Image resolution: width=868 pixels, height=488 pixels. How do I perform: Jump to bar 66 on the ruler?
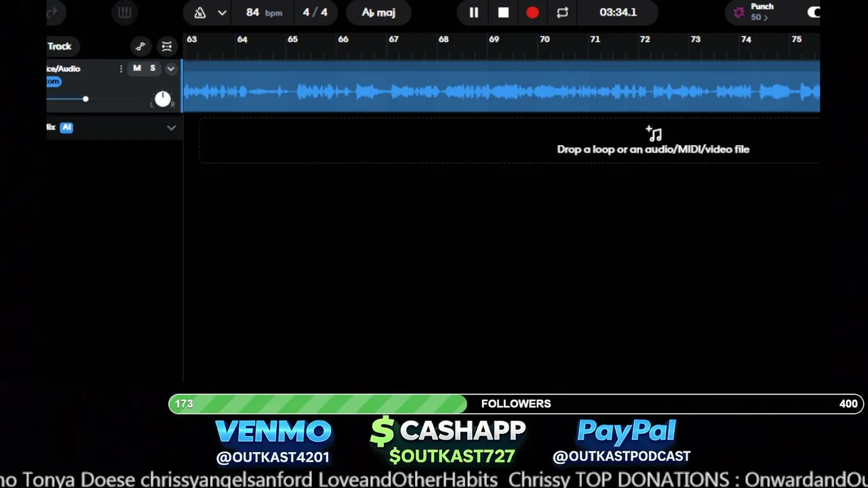coord(343,39)
